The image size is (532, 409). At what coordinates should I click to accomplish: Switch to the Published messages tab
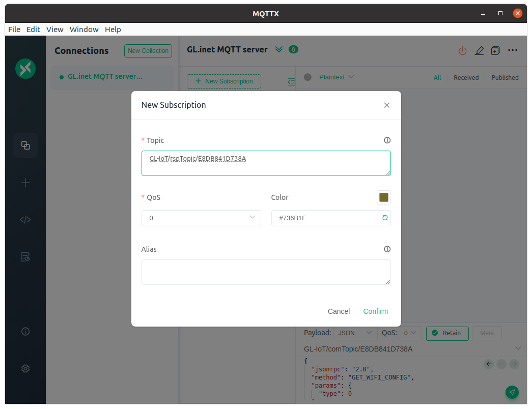pyautogui.click(x=505, y=78)
